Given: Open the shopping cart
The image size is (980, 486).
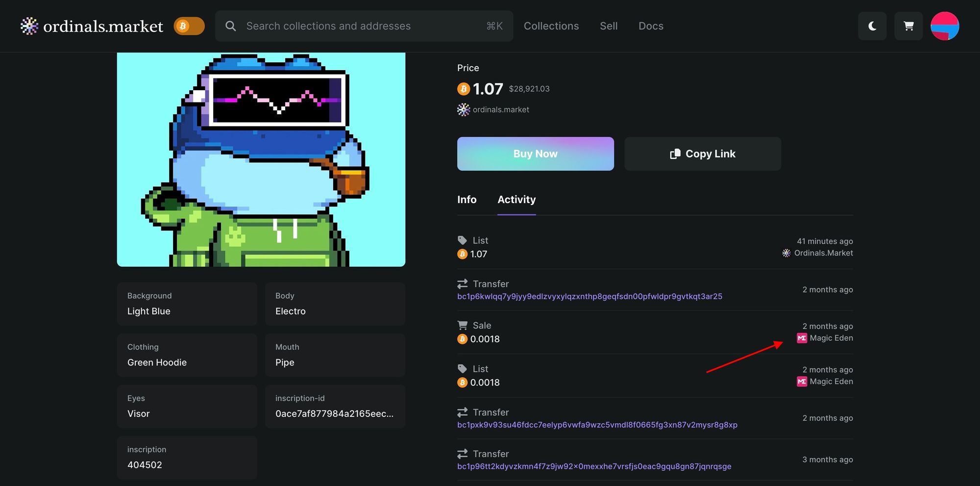Looking at the screenshot, I should 908,26.
